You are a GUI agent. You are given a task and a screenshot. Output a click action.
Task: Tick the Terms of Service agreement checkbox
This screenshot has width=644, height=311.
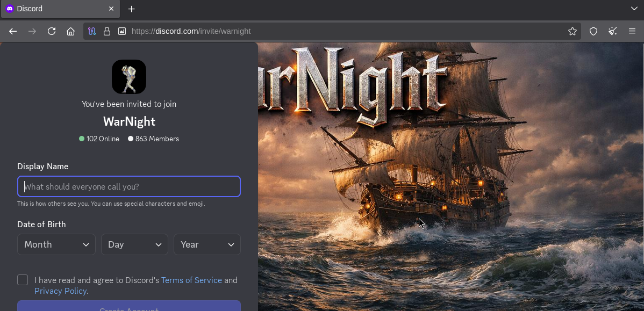pyautogui.click(x=23, y=280)
